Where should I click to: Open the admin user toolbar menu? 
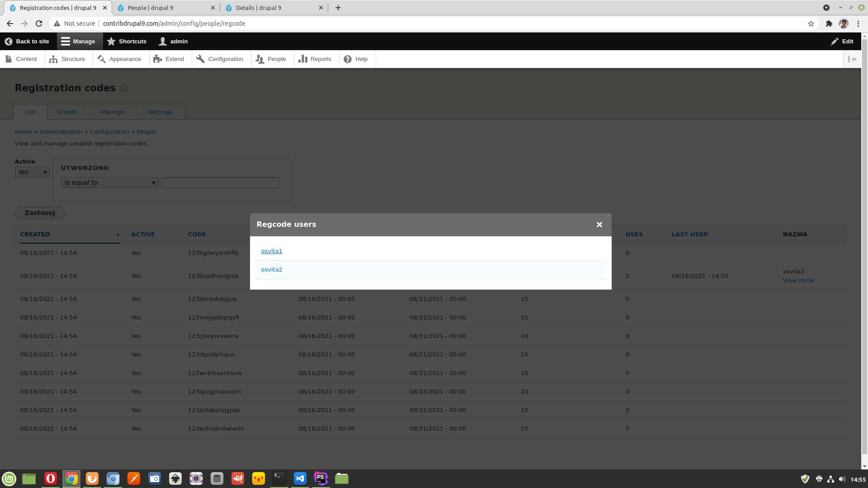click(173, 41)
